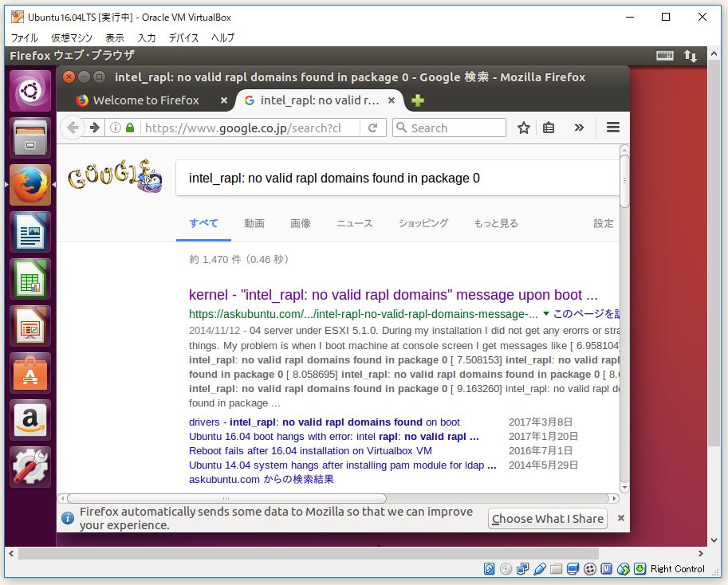The height and width of the screenshot is (585, 728).
Task: Open the dropdown arrow next to askubuntu URL
Action: (546, 313)
